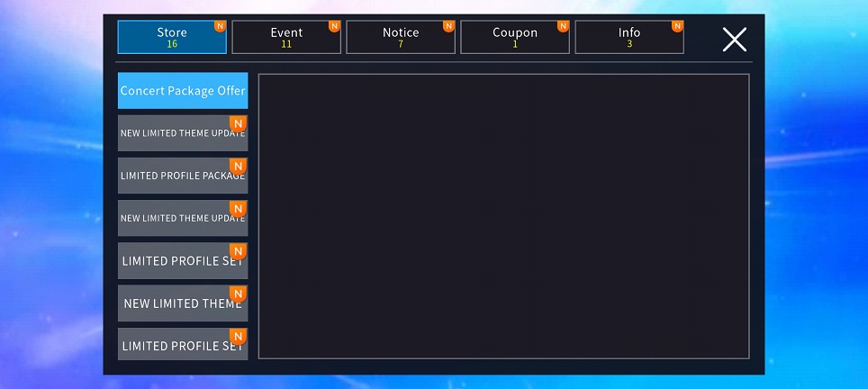Click the count 3 under Info
The image size is (868, 389).
(629, 44)
